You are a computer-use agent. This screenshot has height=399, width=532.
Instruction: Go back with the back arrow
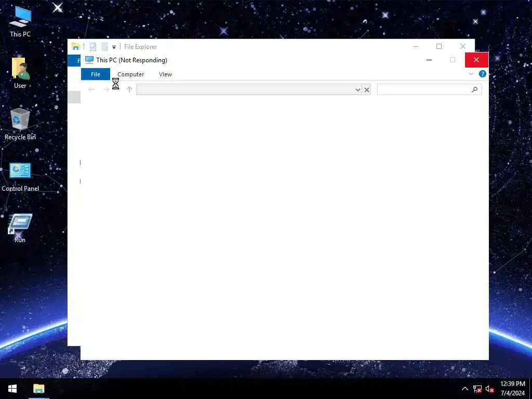(x=91, y=89)
